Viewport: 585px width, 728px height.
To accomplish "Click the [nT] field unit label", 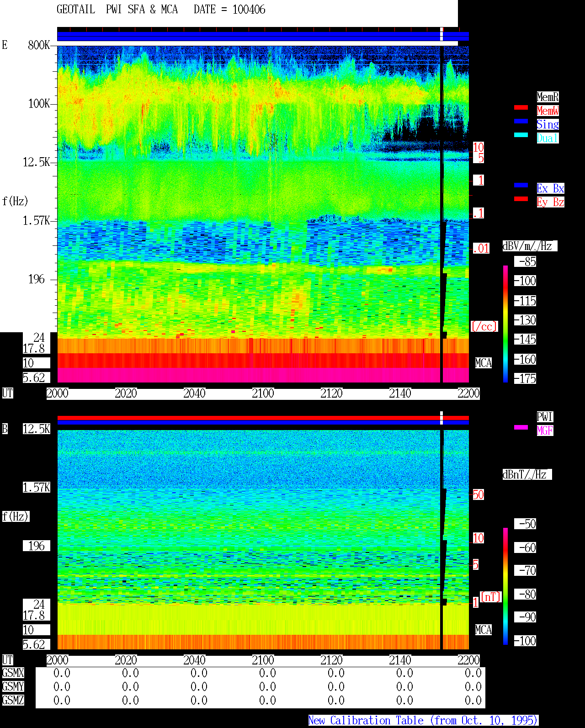I will [x=491, y=597].
